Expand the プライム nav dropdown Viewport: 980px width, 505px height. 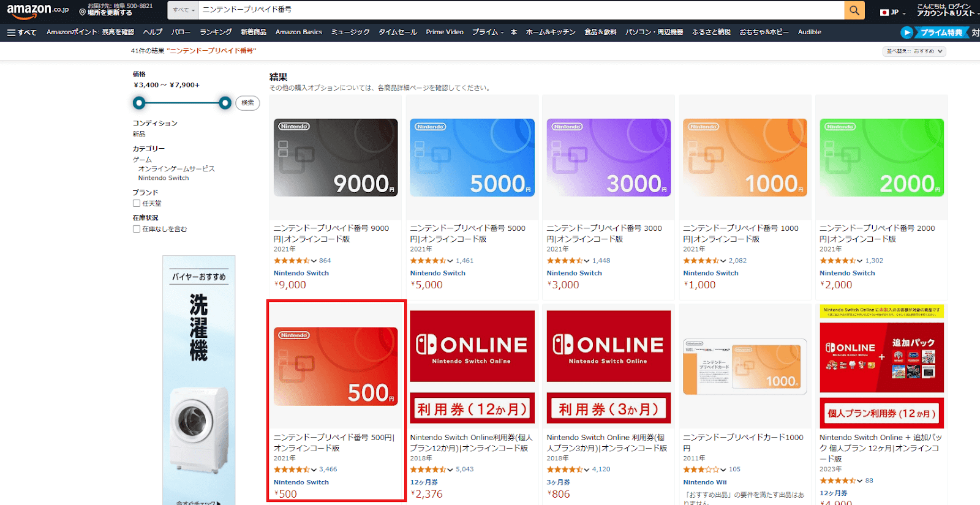click(x=488, y=32)
